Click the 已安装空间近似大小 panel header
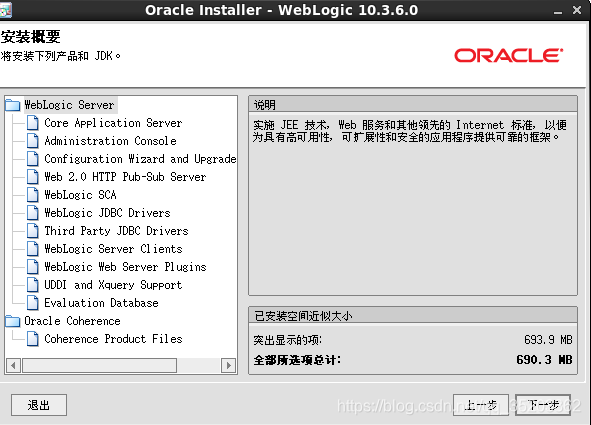 pos(413,316)
